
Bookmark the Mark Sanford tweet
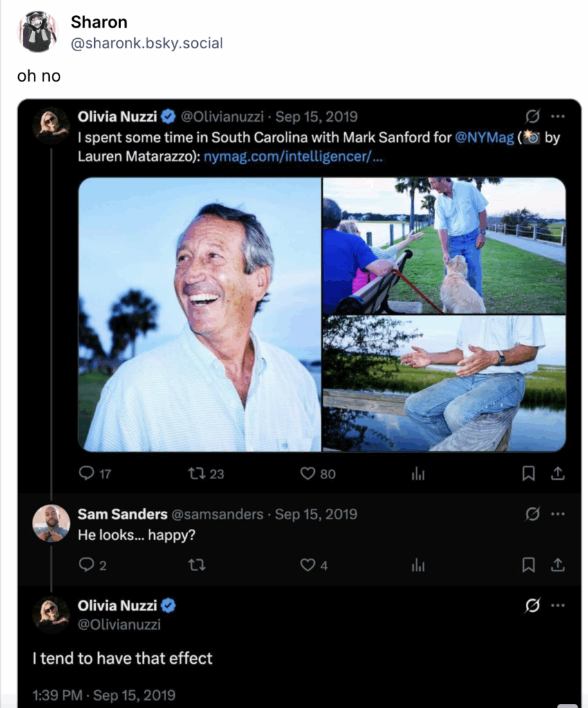(x=529, y=473)
